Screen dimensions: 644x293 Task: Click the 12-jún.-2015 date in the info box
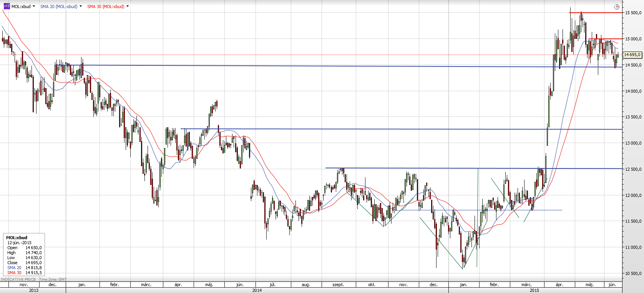coord(19,243)
